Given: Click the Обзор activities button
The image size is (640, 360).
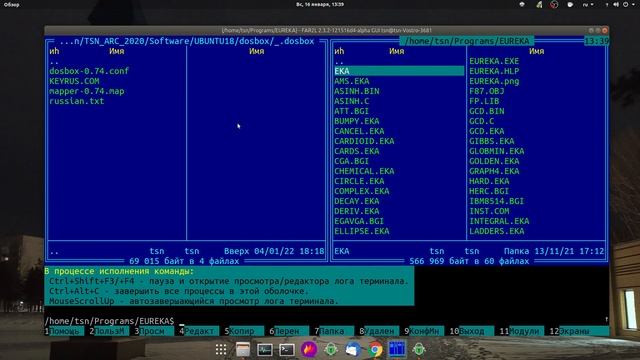Looking at the screenshot, I should (11, 4).
